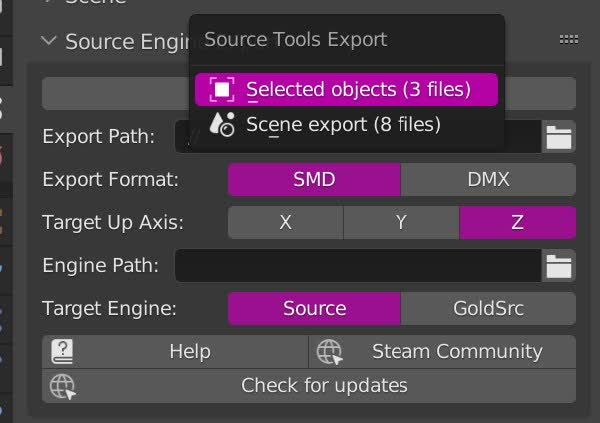Click the Source Engine panel drag grip
The image size is (600, 423).
[569, 40]
